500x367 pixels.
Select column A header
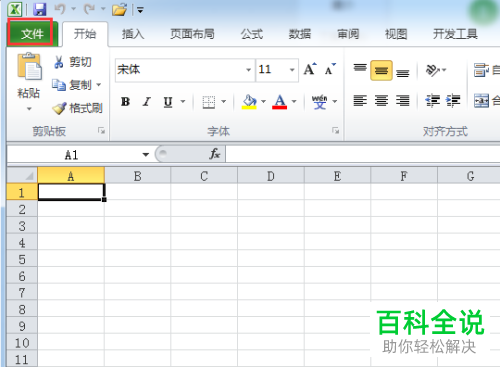[x=71, y=176]
